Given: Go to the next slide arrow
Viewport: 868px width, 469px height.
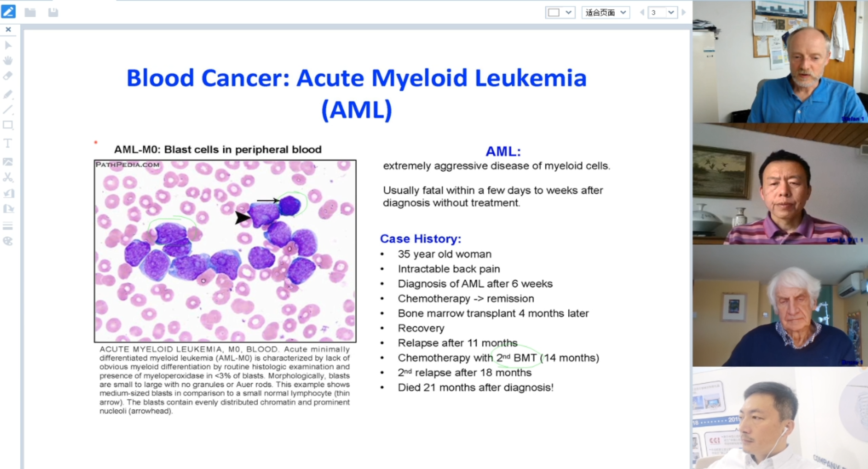Looking at the screenshot, I should [x=684, y=13].
